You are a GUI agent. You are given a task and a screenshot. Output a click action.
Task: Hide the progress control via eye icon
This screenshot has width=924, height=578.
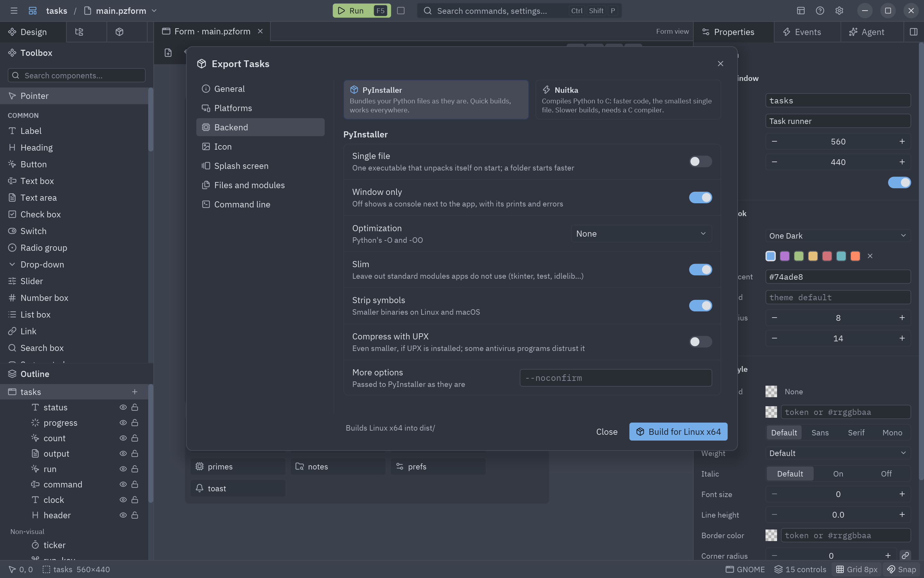(123, 423)
